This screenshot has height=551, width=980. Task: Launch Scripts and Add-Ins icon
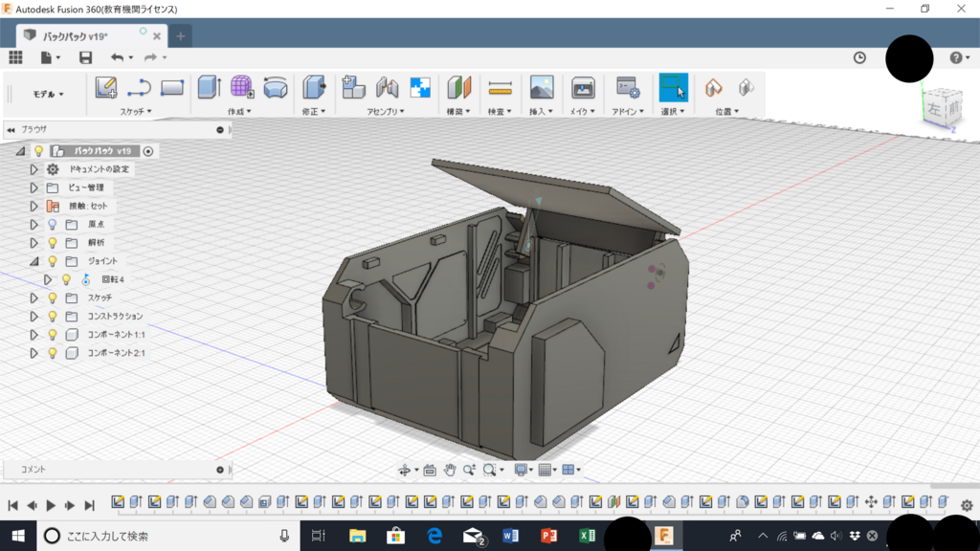(628, 87)
